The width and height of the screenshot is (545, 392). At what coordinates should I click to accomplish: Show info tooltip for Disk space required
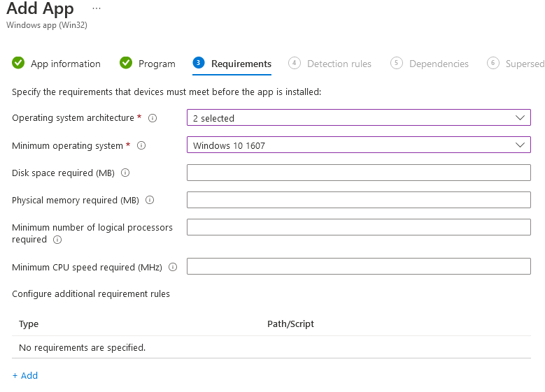tap(125, 173)
